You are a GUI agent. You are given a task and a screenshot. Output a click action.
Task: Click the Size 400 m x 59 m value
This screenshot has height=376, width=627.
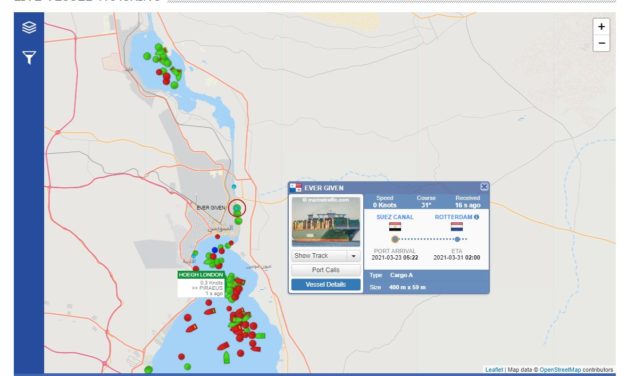(407, 287)
